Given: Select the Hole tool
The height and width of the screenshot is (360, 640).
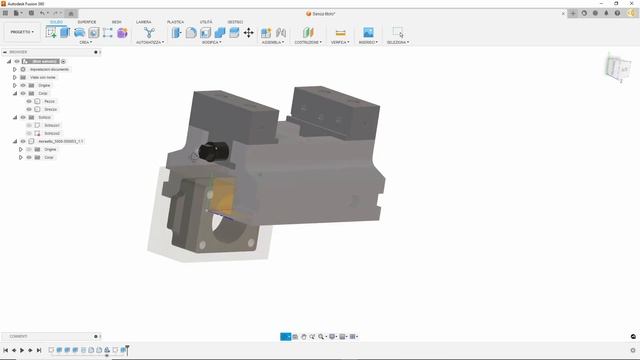Looking at the screenshot, I should pyautogui.click(x=93, y=32).
